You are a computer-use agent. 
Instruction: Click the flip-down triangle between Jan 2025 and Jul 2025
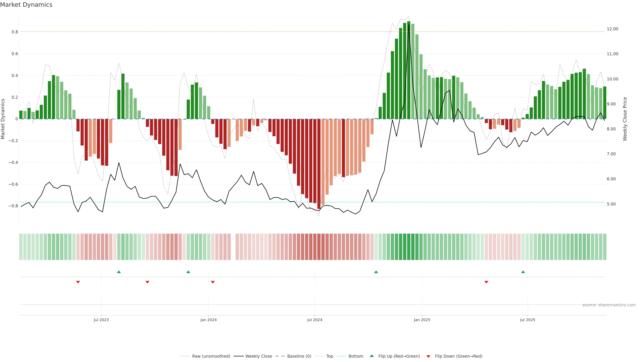click(x=486, y=282)
